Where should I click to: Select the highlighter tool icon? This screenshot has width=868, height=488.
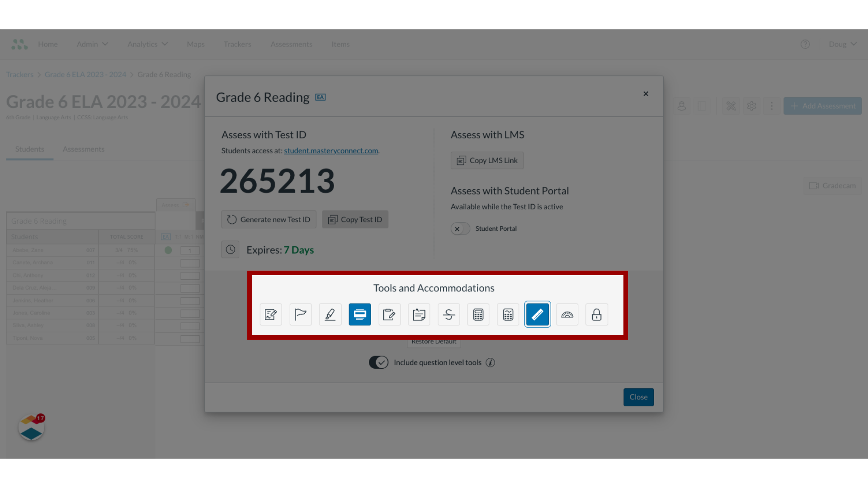tap(330, 314)
